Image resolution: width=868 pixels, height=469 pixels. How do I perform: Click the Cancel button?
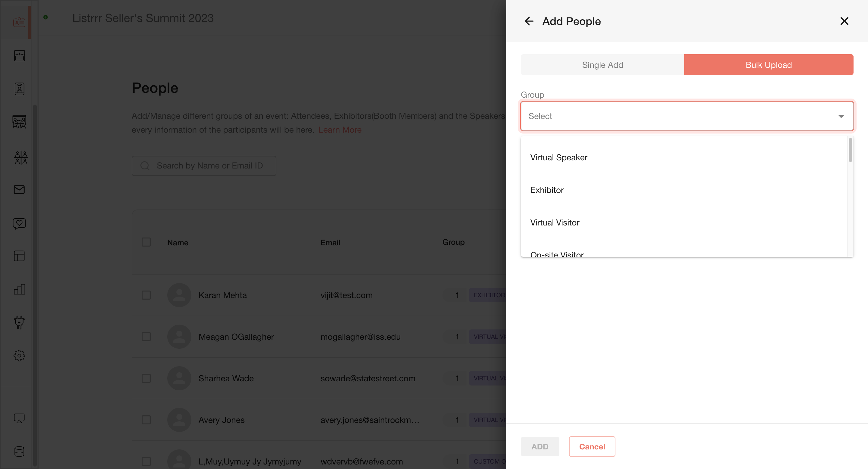pyautogui.click(x=592, y=446)
